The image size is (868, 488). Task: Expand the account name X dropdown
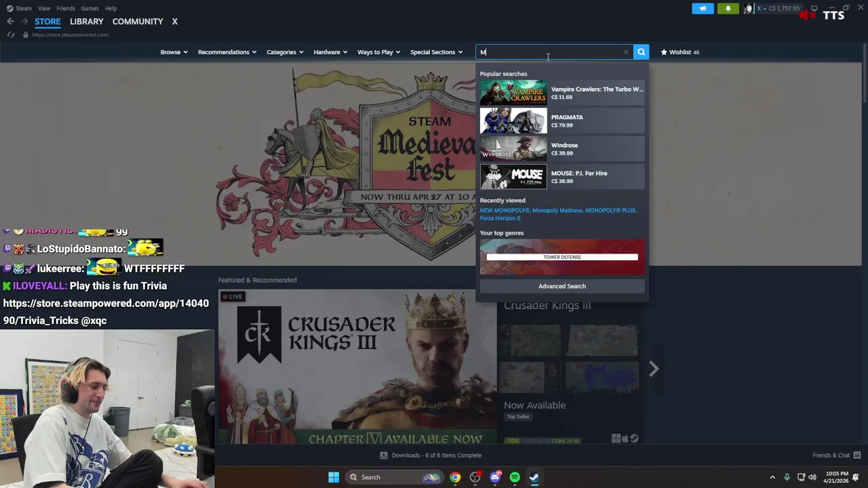761,8
